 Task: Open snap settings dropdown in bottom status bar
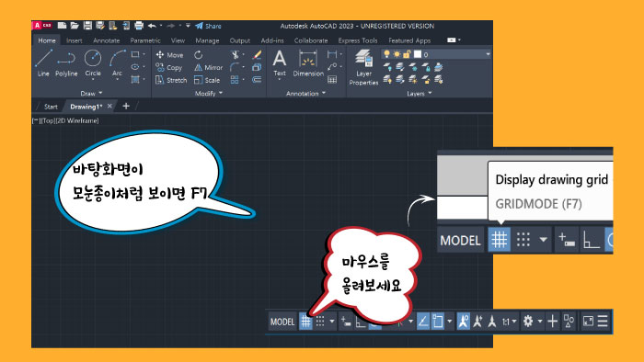(x=332, y=322)
